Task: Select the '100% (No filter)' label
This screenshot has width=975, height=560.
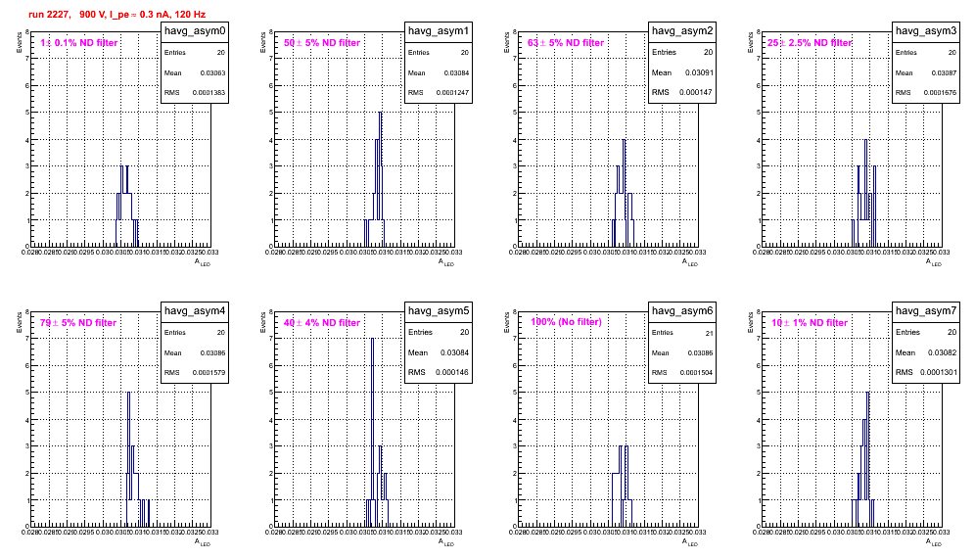Action: (566, 322)
